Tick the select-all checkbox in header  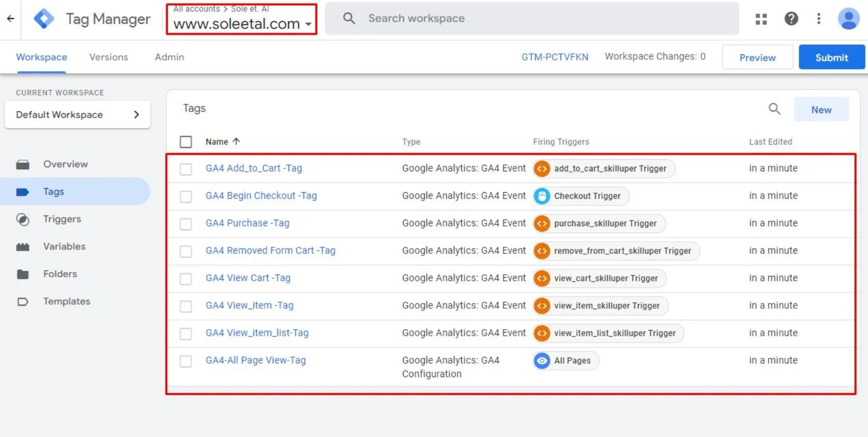click(186, 142)
